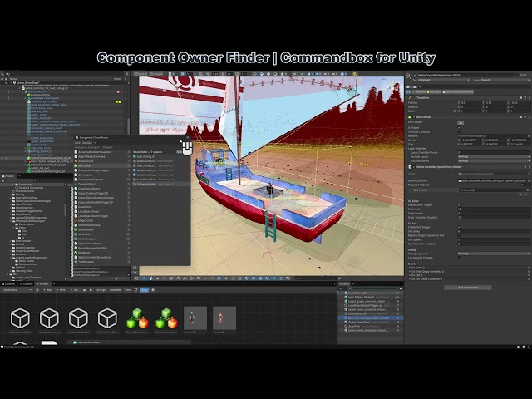Toggle Restore Original Speed On Exit checkbox
532x399 pixels.
pos(460,235)
